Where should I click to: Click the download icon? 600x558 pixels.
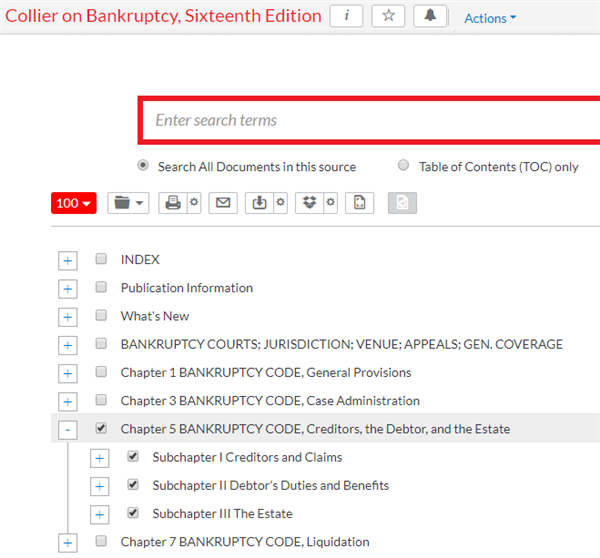coord(259,203)
